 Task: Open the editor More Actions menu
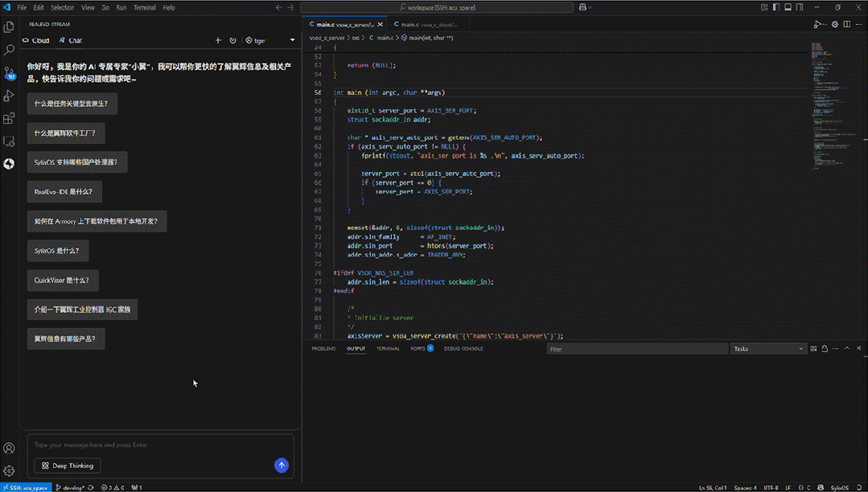[x=858, y=24]
